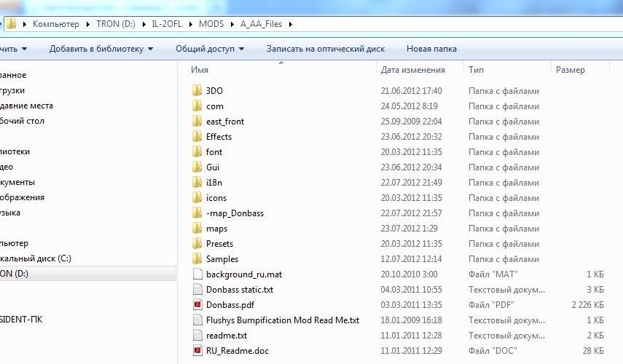Viewport: 623px width, 364px height.
Task: Click the A_AA_Files breadcrumb in the address bar
Action: (261, 24)
